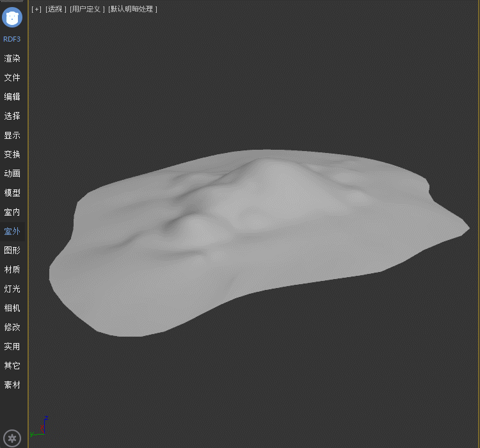Choose the 变换 sidebar item
480x448 pixels.
[x=12, y=154]
